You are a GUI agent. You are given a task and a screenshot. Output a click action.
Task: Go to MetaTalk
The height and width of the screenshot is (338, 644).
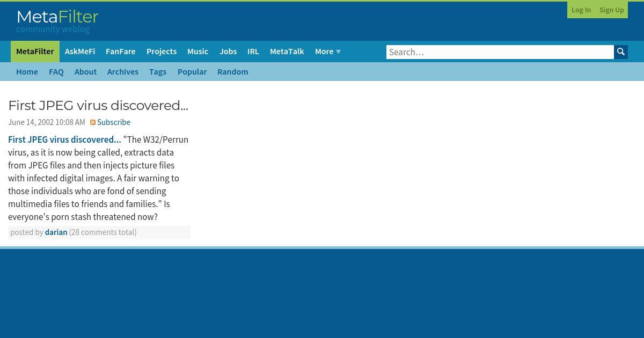287,52
